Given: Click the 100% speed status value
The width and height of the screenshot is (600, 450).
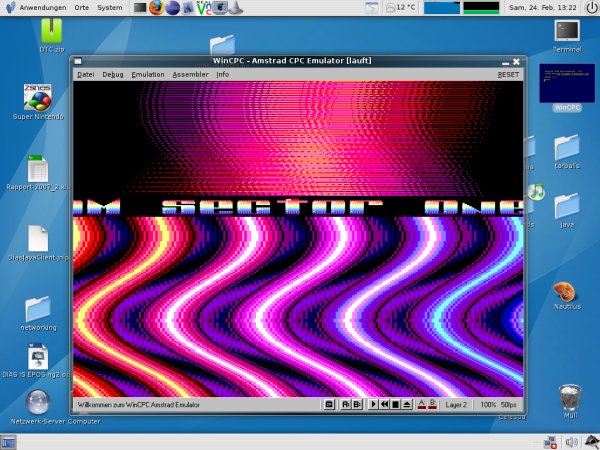Looking at the screenshot, I should 488,405.
